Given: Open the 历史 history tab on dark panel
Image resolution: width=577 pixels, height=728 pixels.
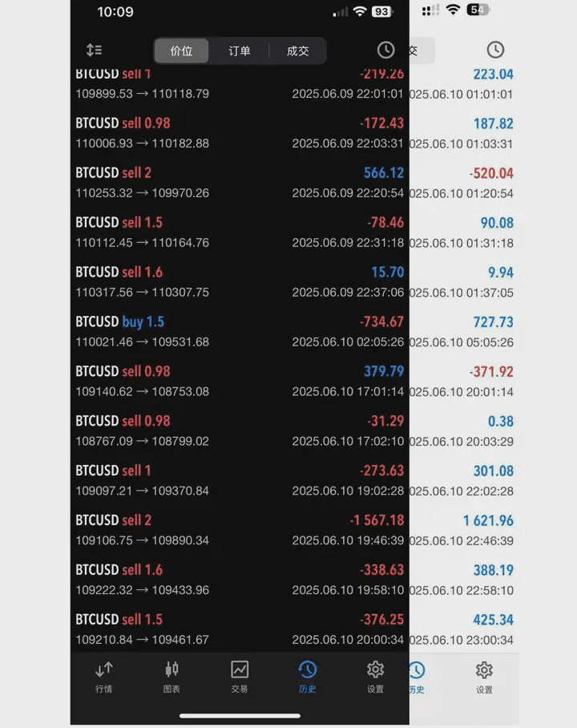Looking at the screenshot, I should point(308,676).
